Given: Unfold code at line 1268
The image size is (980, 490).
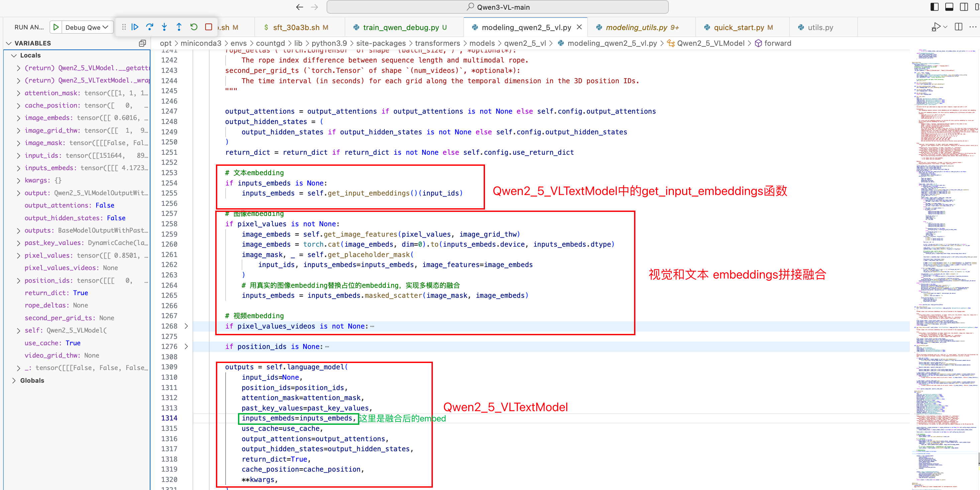Looking at the screenshot, I should 186,326.
